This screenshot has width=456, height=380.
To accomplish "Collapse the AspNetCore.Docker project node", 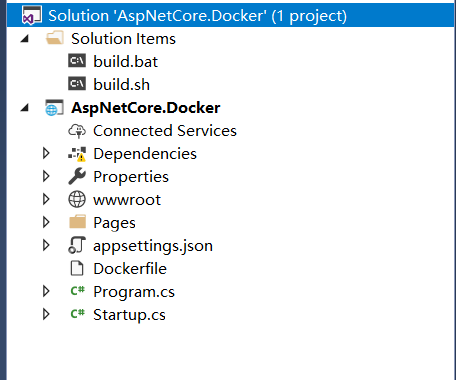I will pyautogui.click(x=25, y=108).
